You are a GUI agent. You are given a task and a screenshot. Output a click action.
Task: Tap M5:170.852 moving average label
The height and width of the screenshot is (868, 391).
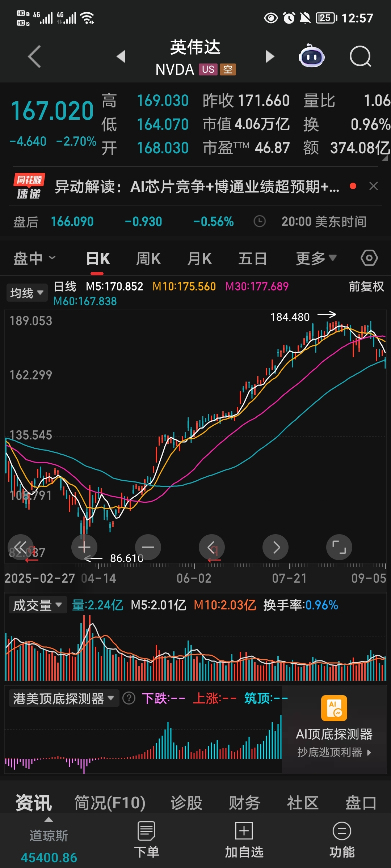tap(114, 286)
